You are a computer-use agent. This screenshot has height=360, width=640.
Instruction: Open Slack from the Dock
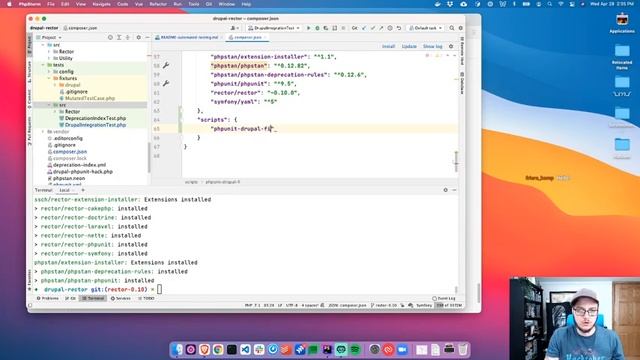click(x=259, y=350)
